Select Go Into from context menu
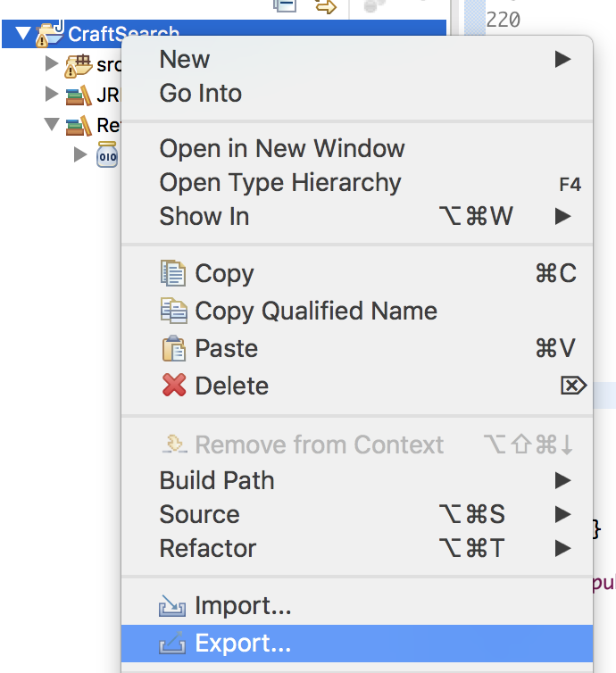 pyautogui.click(x=201, y=94)
